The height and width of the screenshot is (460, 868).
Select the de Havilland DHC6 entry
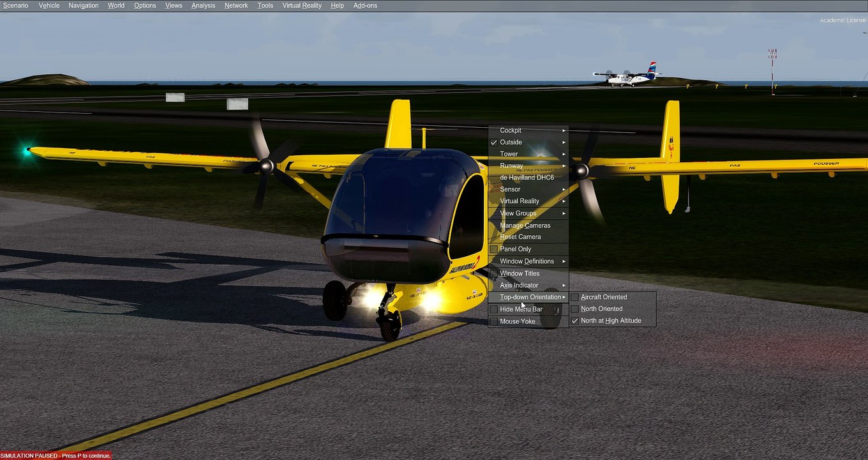click(x=528, y=178)
